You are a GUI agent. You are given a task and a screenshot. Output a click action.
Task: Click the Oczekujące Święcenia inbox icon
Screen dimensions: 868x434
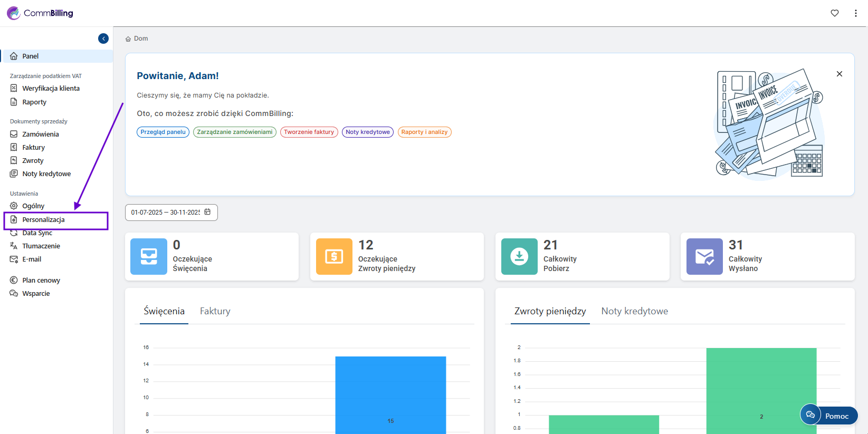149,256
